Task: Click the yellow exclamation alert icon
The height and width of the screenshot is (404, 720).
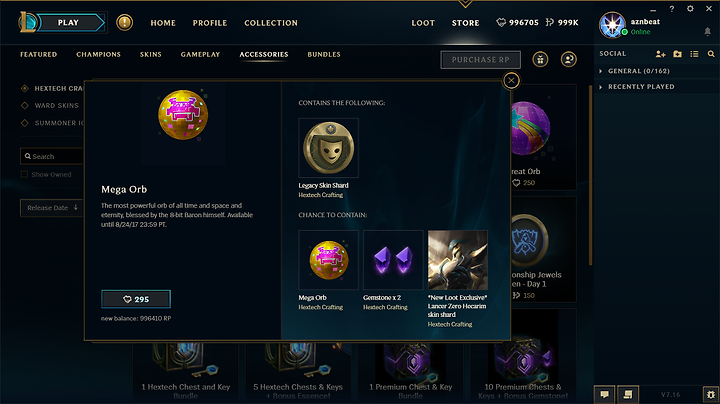Action: click(124, 22)
